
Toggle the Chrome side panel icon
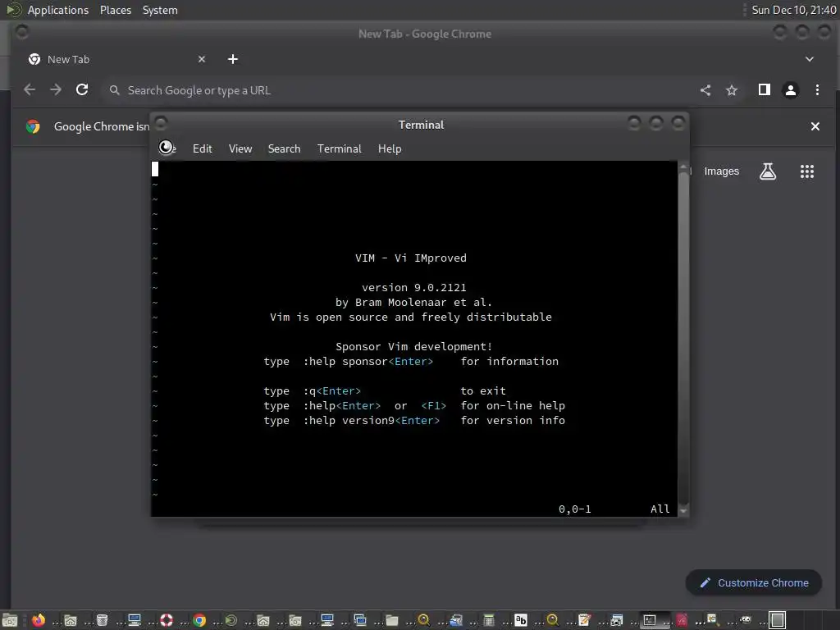coord(765,89)
